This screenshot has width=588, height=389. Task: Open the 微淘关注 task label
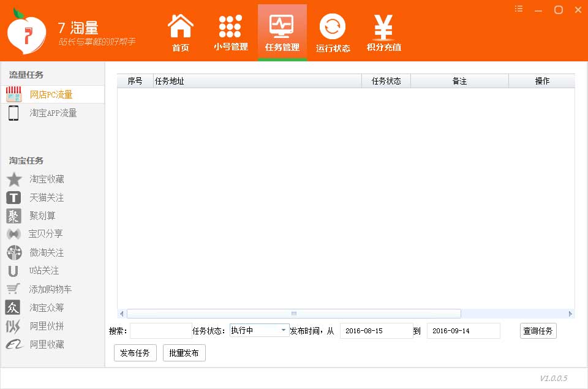[x=47, y=252]
